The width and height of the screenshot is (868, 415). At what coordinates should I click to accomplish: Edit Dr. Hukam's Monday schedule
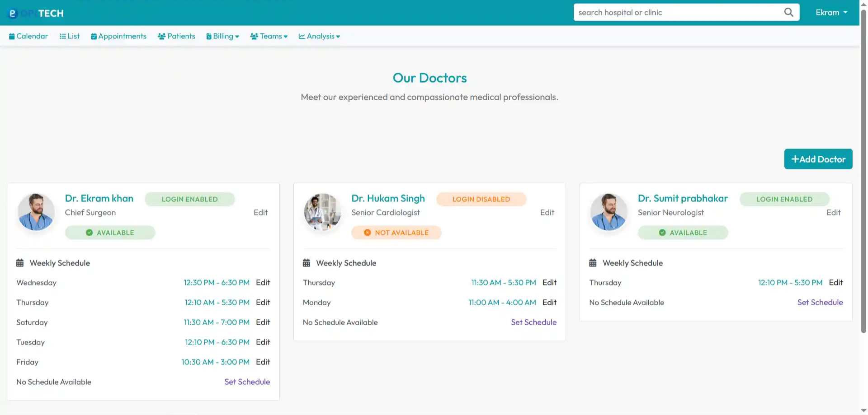(x=549, y=302)
